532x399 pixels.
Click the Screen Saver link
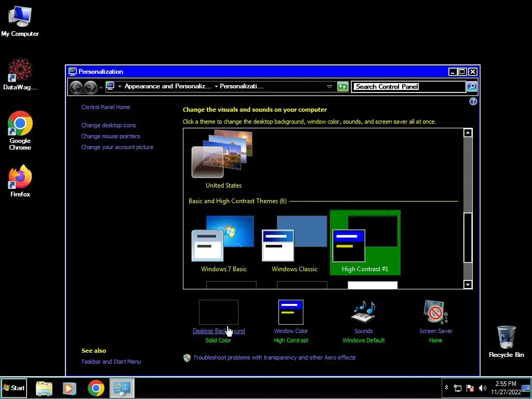pos(436,331)
